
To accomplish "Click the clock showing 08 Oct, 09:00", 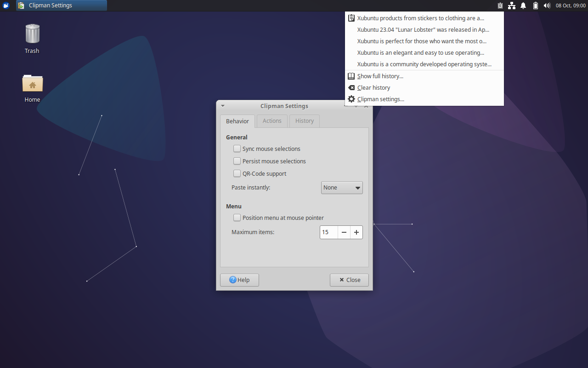I will [x=571, y=6].
